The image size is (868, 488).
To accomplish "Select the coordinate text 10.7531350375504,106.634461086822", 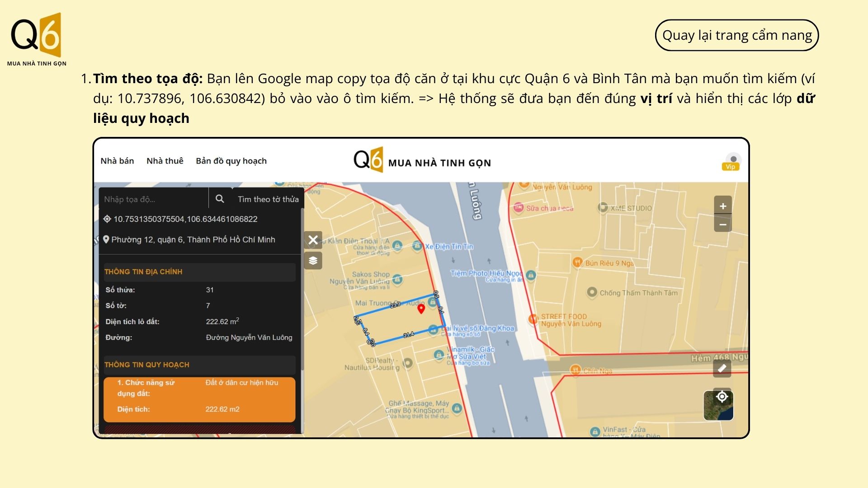I will (185, 219).
